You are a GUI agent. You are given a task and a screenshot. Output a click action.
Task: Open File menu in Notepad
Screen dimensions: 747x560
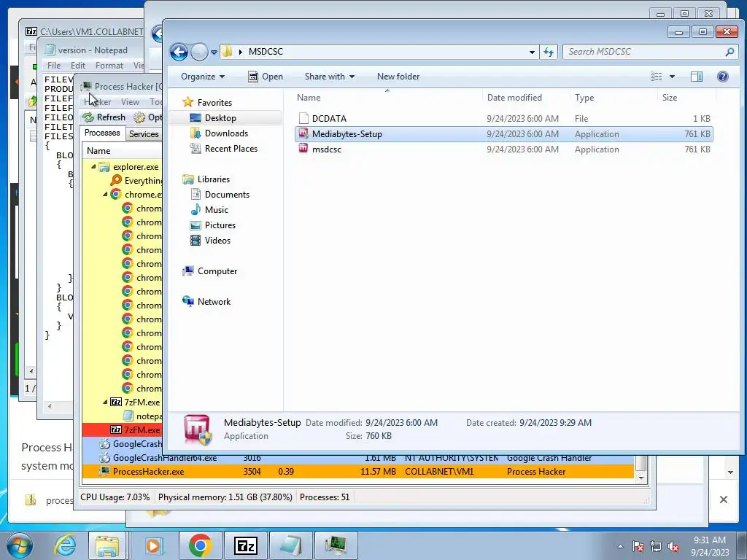point(54,65)
